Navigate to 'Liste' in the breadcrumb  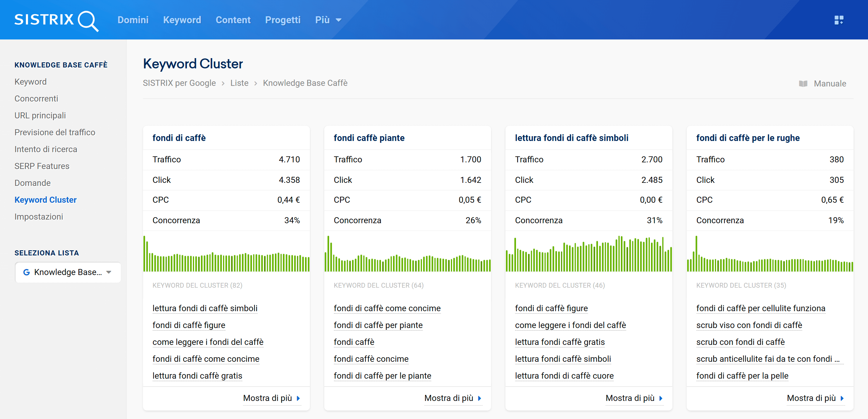coord(239,83)
